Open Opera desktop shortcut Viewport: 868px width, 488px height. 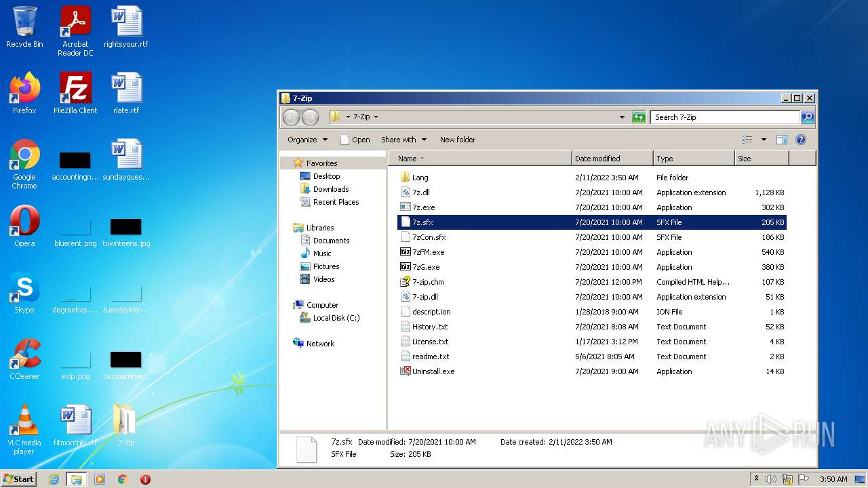24,226
